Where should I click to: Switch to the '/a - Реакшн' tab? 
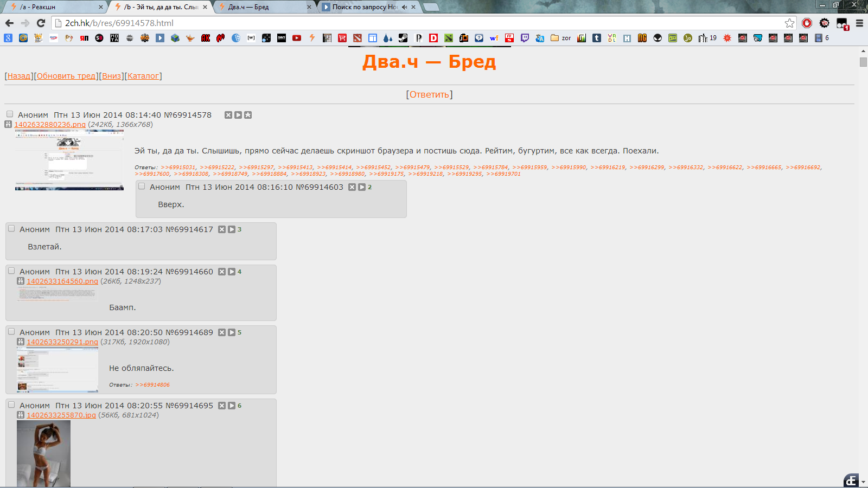pyautogui.click(x=56, y=7)
